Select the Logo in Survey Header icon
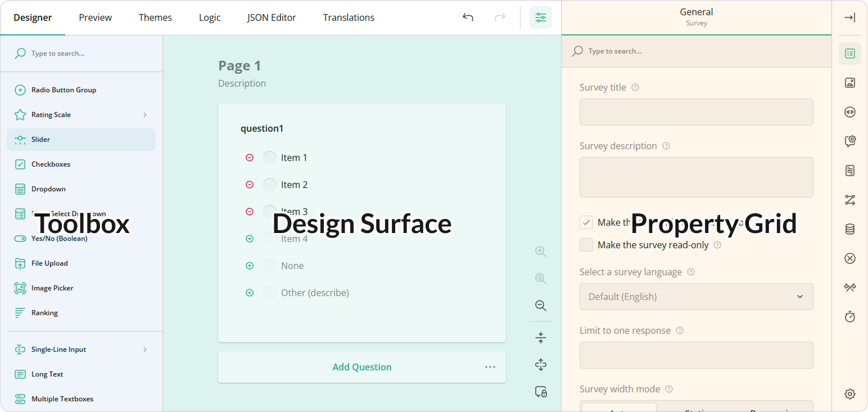This screenshot has height=412, width=868. pyautogui.click(x=849, y=83)
